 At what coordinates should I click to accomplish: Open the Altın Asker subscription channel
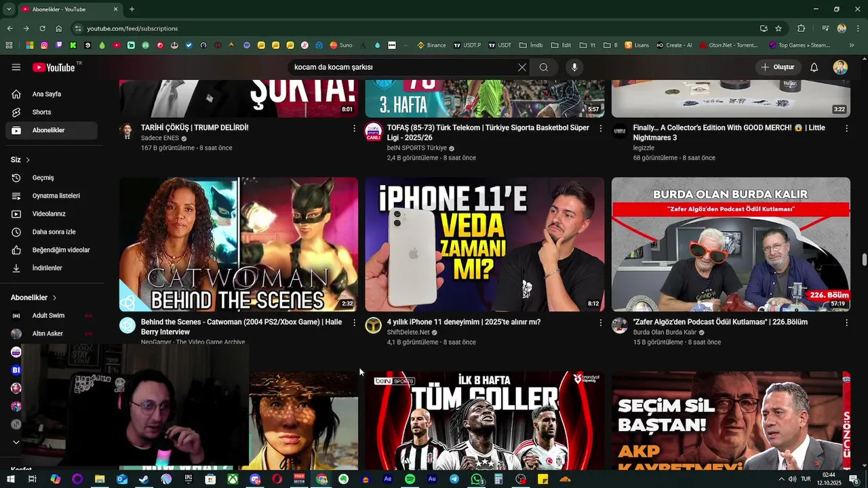(52, 333)
